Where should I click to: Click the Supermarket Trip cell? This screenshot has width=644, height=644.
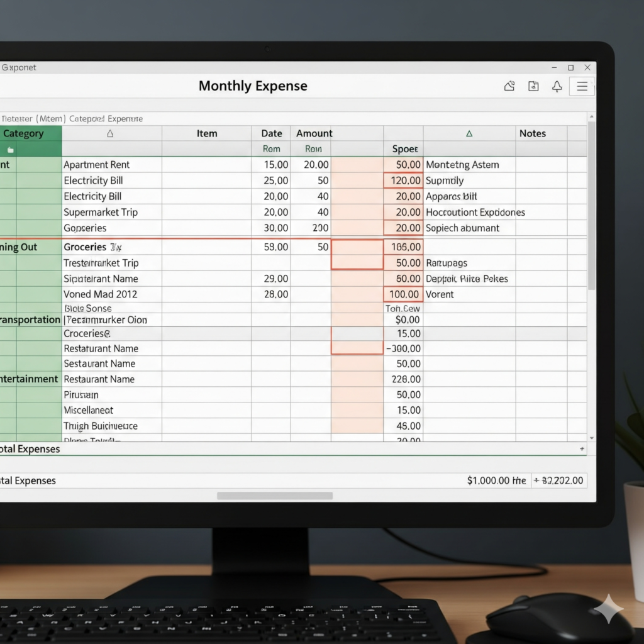(x=101, y=213)
